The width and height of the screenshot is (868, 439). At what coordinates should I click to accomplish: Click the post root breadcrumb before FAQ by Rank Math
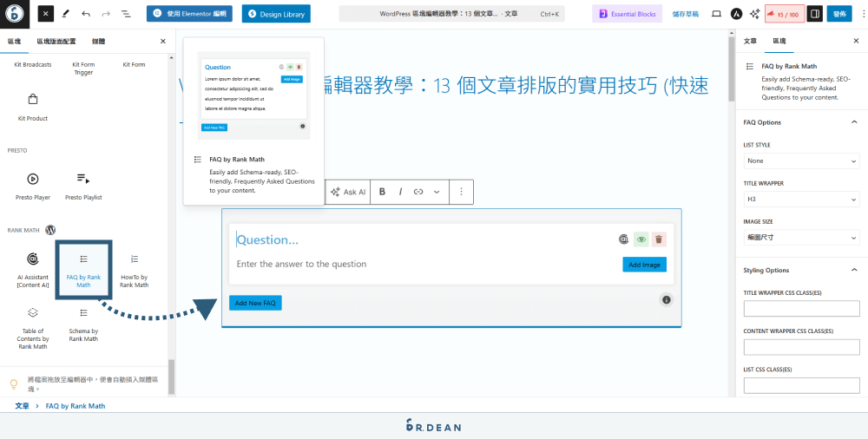point(23,406)
